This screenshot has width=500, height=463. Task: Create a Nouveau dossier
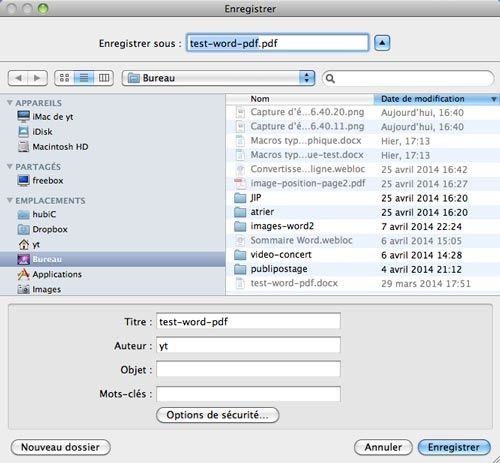coord(61,447)
